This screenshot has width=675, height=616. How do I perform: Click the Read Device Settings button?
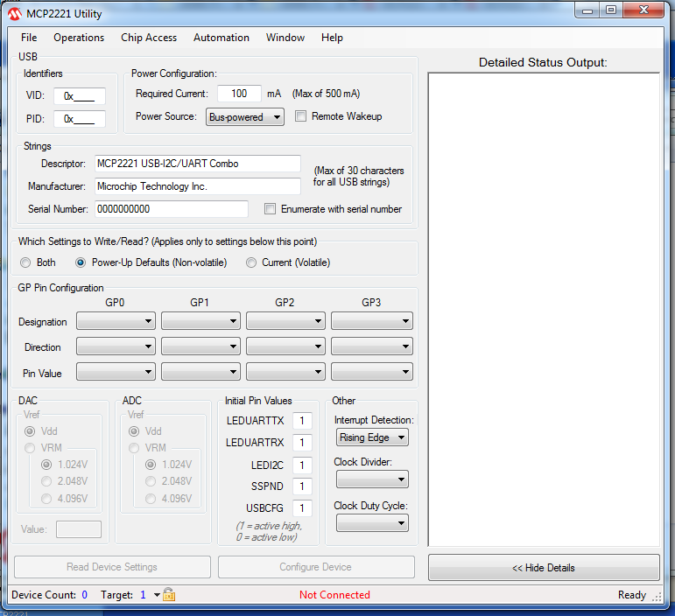tap(112, 567)
